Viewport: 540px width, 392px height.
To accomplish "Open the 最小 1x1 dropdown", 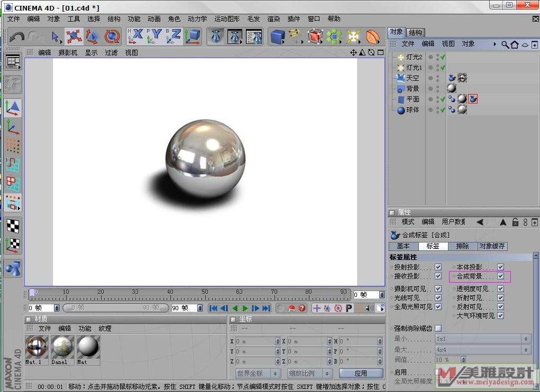I will tap(482, 339).
